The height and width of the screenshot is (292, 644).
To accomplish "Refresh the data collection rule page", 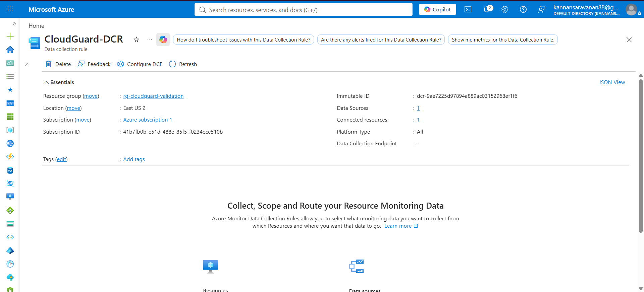I will click(x=183, y=64).
